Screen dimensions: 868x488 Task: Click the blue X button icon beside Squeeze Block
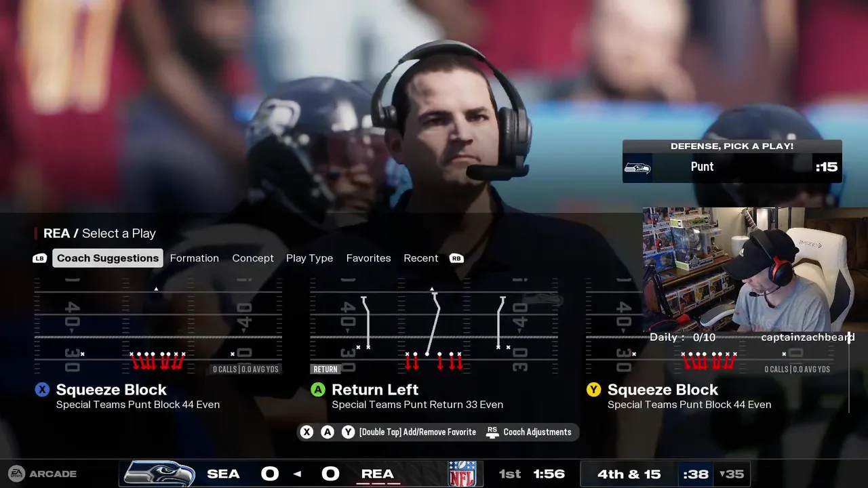coord(42,390)
